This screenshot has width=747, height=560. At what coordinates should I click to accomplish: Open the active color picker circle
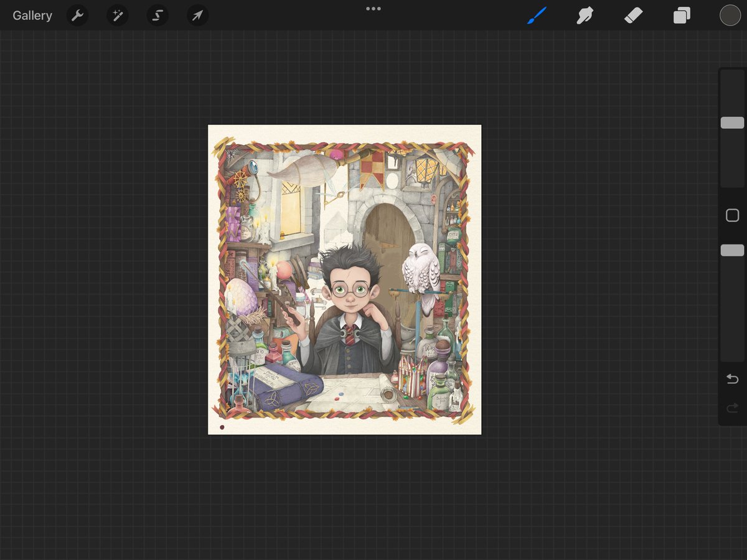click(x=730, y=16)
